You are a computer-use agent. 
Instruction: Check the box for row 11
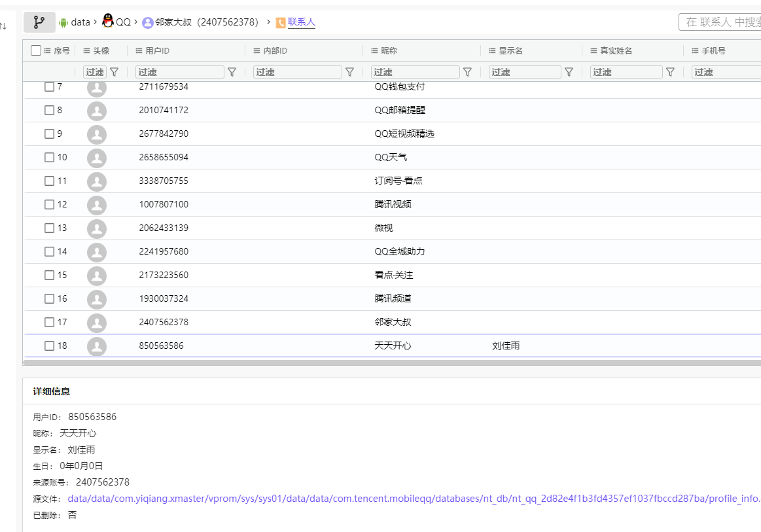(49, 181)
